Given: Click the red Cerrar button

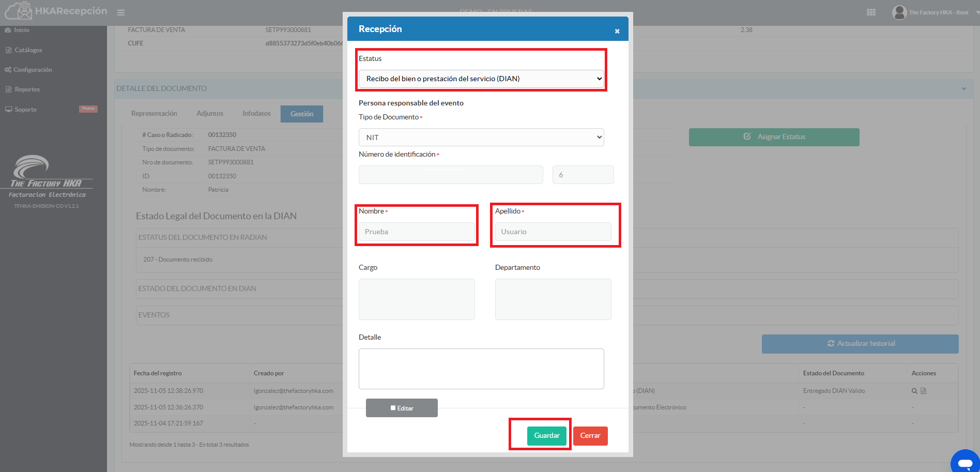Looking at the screenshot, I should 590,436.
